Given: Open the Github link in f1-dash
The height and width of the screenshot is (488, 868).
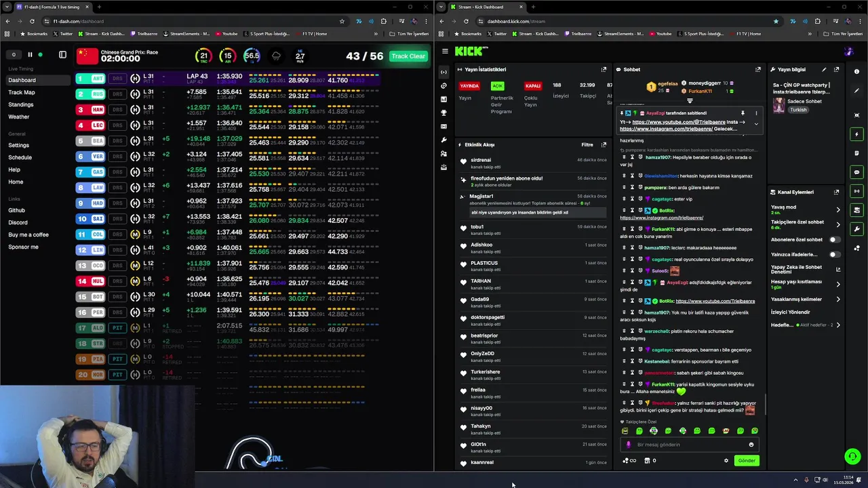Looking at the screenshot, I should pyautogui.click(x=17, y=210).
